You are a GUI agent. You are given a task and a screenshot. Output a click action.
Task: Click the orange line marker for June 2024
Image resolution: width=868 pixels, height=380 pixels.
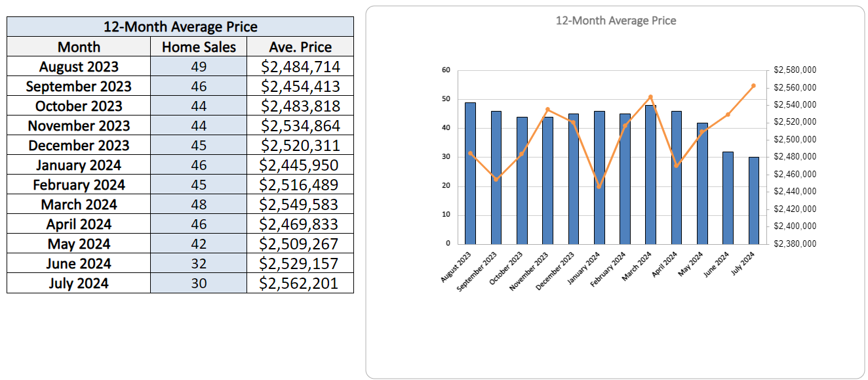728,114
